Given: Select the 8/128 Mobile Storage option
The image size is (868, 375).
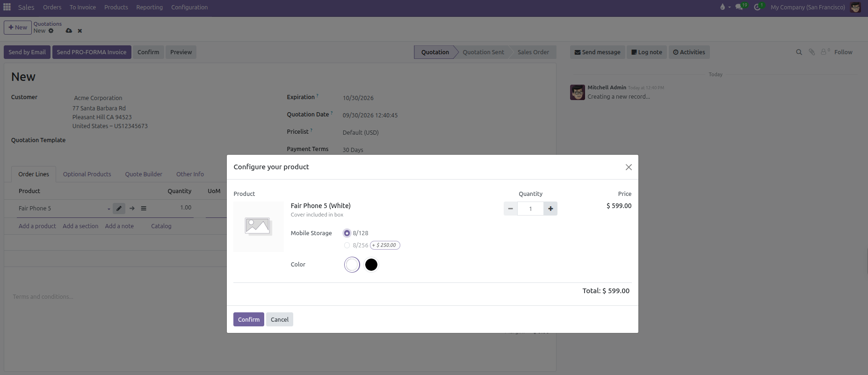Looking at the screenshot, I should pos(347,233).
